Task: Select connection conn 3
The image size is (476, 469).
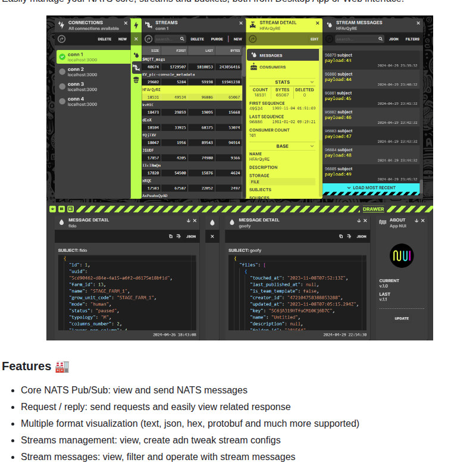Action: (93, 86)
